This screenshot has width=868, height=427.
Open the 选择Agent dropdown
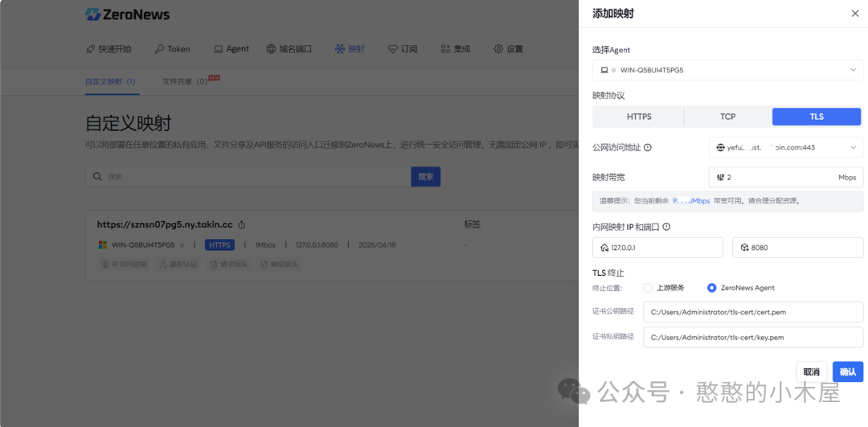[x=727, y=71]
